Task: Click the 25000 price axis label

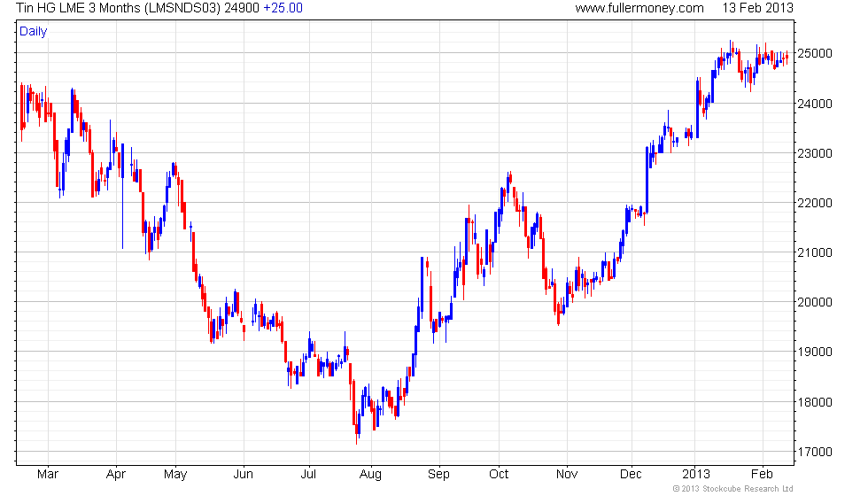Action: tap(814, 54)
